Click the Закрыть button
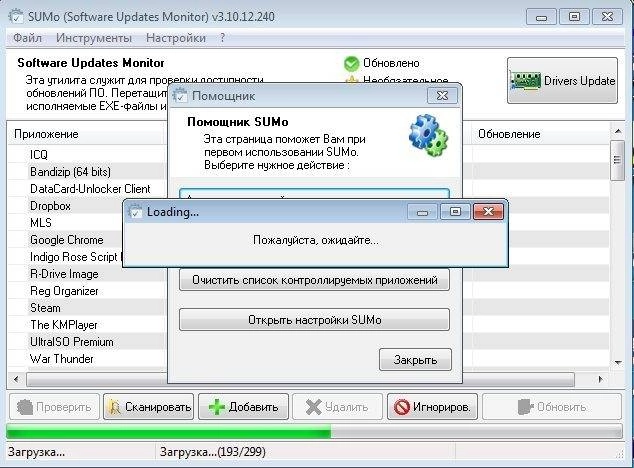This screenshot has height=468, width=634. (415, 360)
